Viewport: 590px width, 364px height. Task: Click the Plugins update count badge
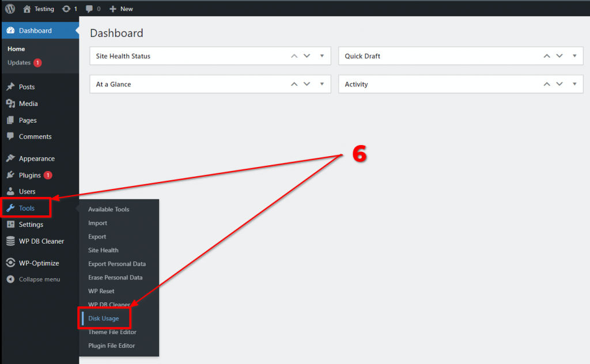tap(48, 175)
